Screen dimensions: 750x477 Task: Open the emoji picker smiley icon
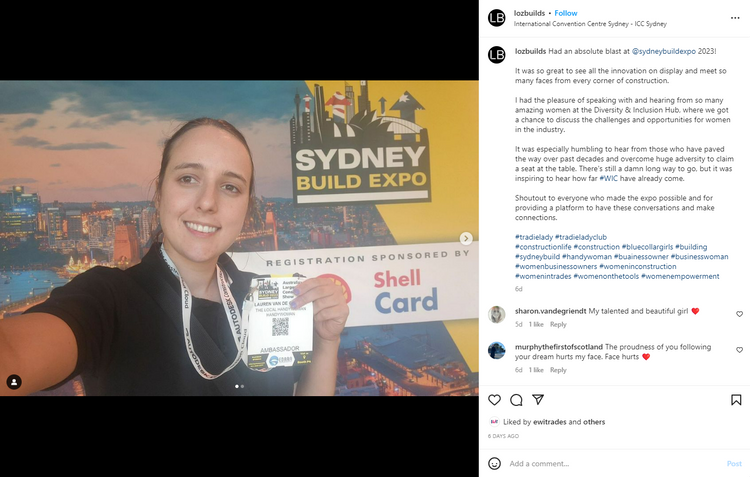pyautogui.click(x=494, y=463)
